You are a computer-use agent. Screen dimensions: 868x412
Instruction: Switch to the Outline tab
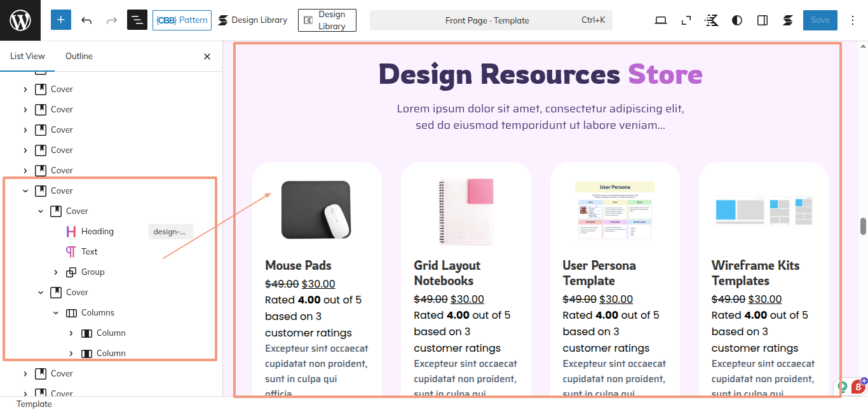[79, 56]
